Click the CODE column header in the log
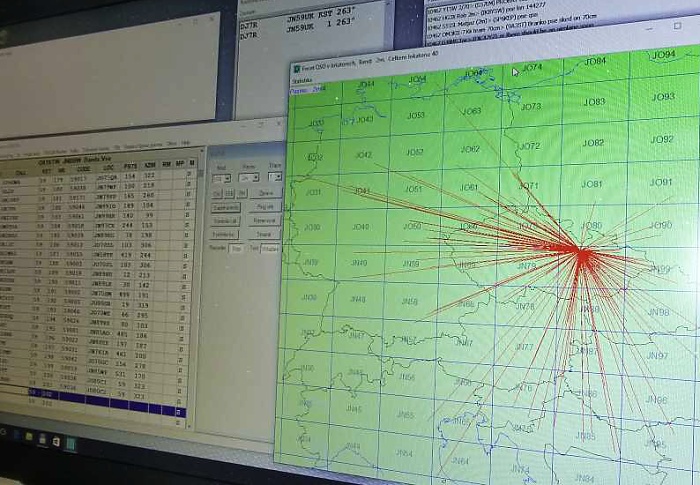 (83, 169)
